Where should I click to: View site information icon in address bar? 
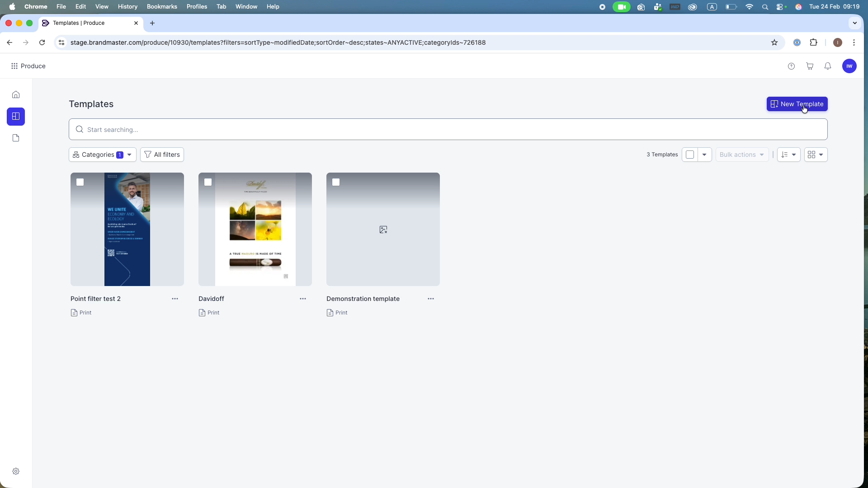(61, 42)
